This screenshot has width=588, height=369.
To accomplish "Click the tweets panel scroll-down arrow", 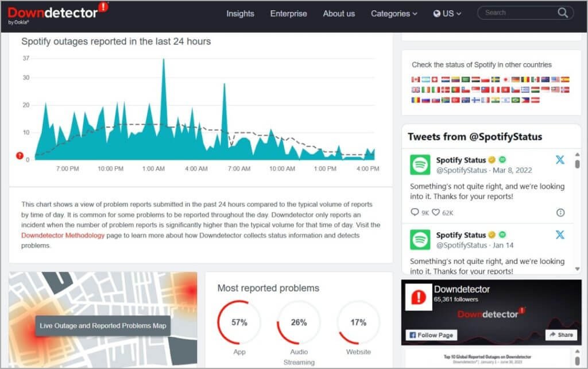I will click(x=577, y=269).
